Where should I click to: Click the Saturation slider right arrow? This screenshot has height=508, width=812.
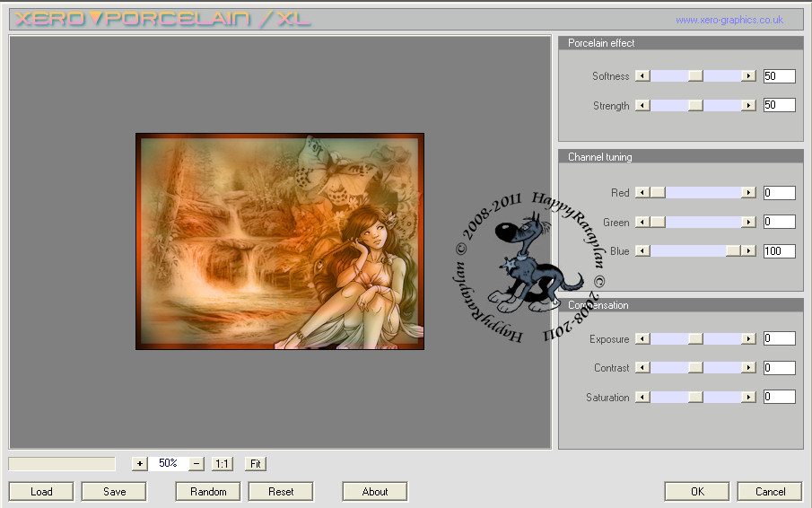(x=748, y=398)
